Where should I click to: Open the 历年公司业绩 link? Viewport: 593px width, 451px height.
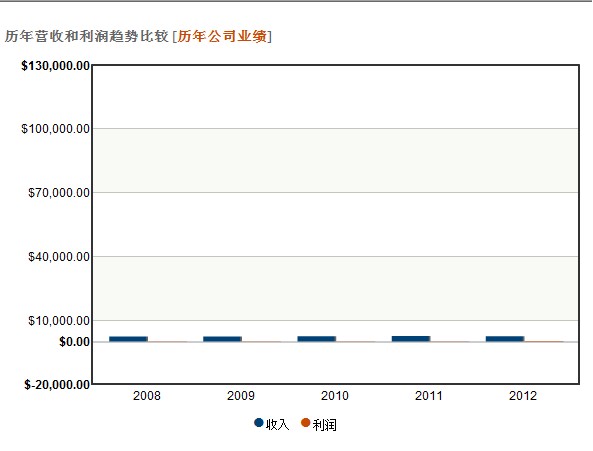pyautogui.click(x=222, y=36)
